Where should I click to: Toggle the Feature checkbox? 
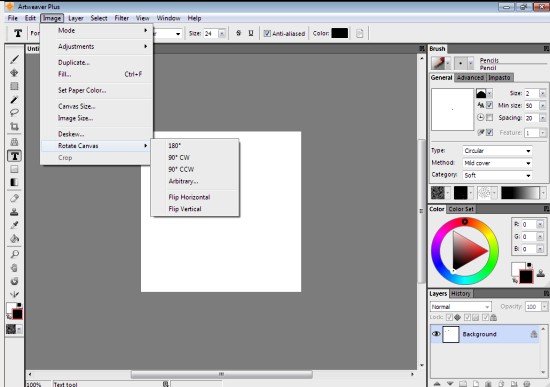click(489, 132)
